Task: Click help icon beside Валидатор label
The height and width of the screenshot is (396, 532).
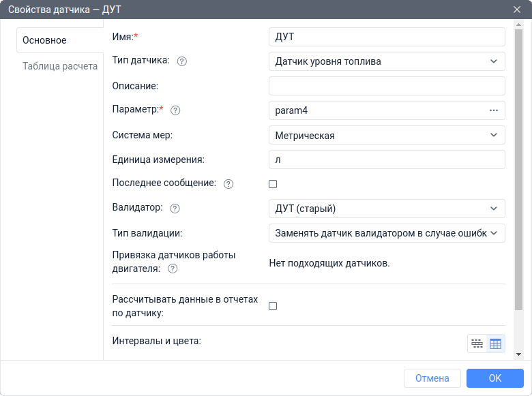Action: pyautogui.click(x=175, y=209)
